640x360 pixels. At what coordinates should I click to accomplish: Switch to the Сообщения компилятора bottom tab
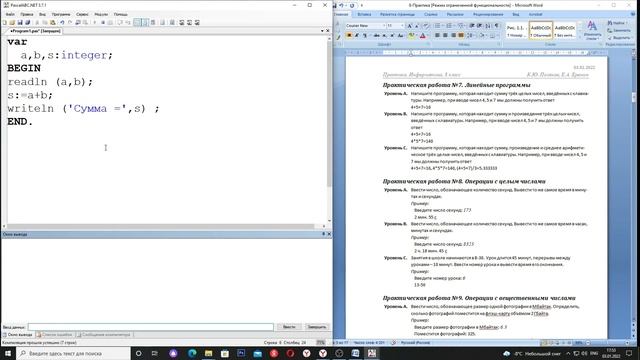pyautogui.click(x=103, y=335)
